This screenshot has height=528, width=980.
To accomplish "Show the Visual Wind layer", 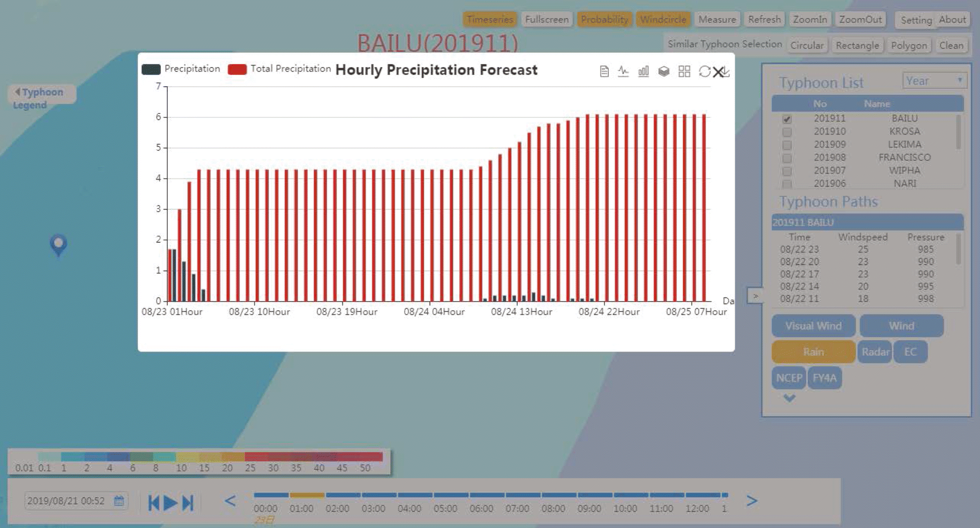I will pyautogui.click(x=813, y=326).
